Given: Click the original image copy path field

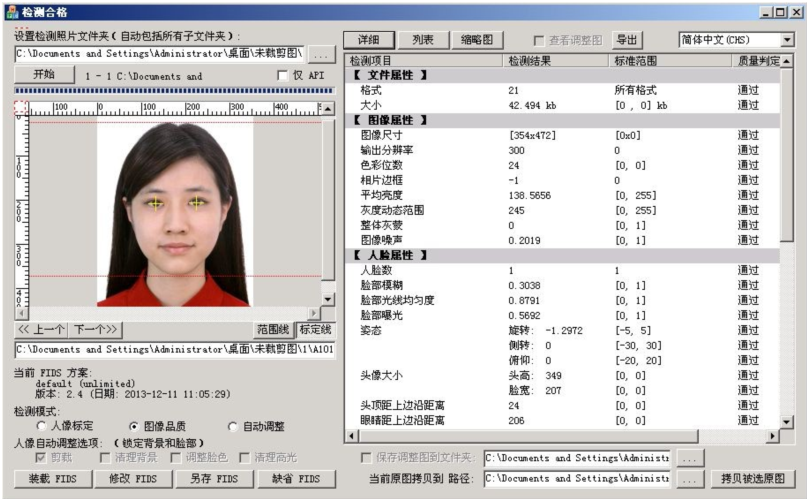Looking at the screenshot, I should click(x=577, y=479).
